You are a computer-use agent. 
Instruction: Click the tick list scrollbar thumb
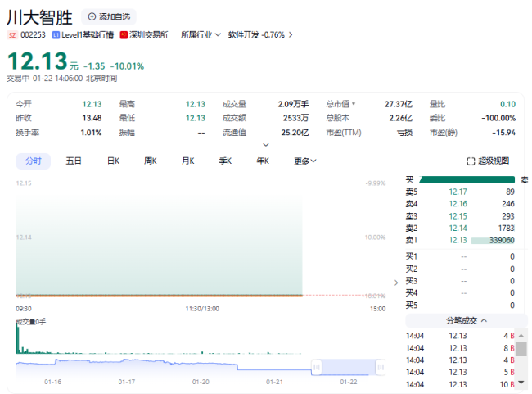521,348
